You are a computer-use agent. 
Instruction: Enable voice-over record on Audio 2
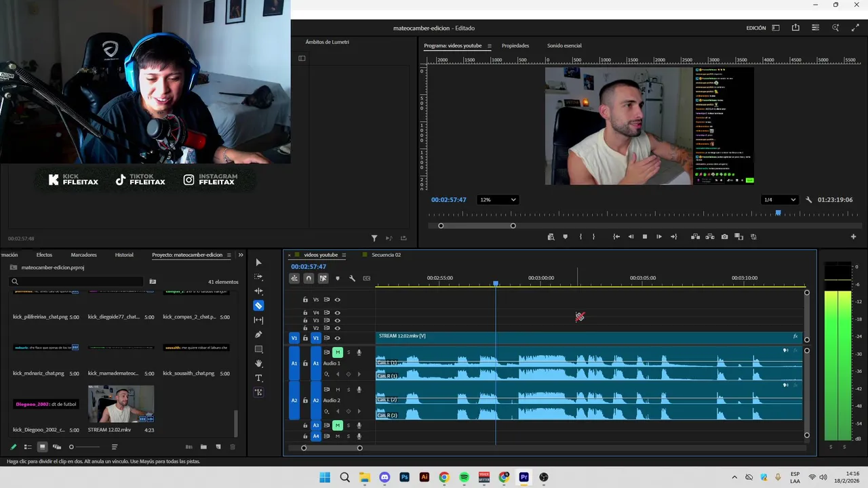point(359,389)
